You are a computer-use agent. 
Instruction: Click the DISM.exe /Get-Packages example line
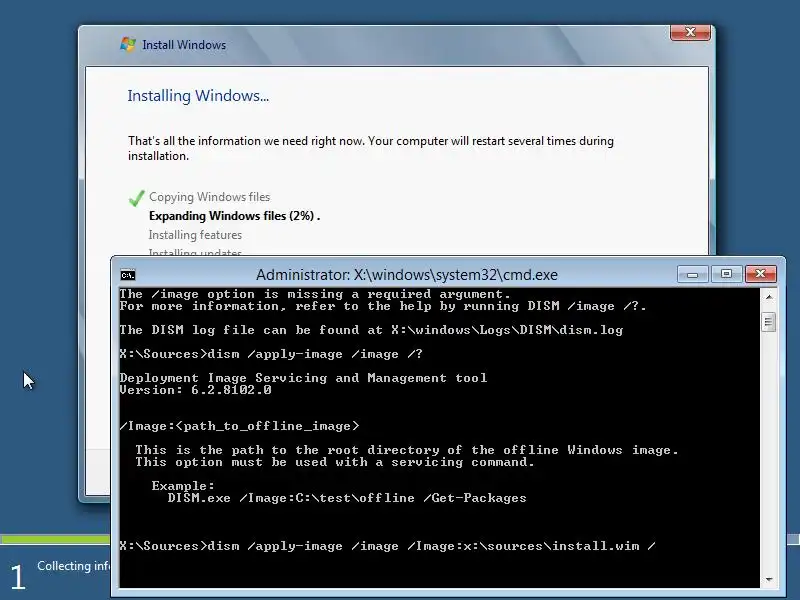click(347, 498)
